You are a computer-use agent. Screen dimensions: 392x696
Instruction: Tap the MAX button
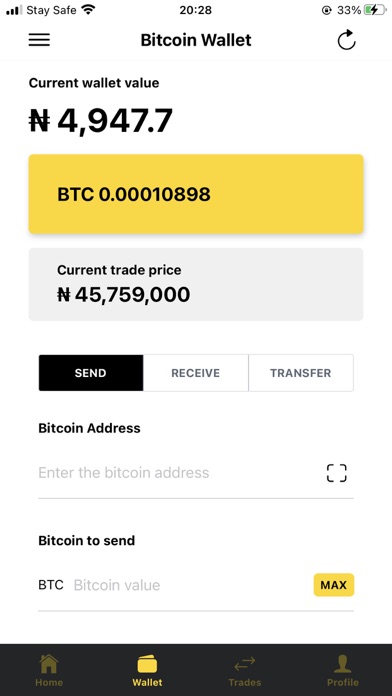tap(334, 585)
